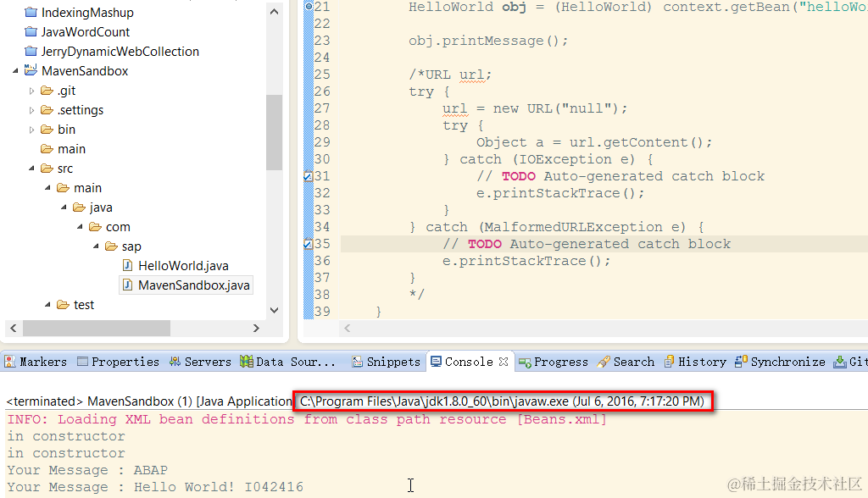Click the bin folder icon
This screenshot has height=498, width=868.
pos(47,130)
